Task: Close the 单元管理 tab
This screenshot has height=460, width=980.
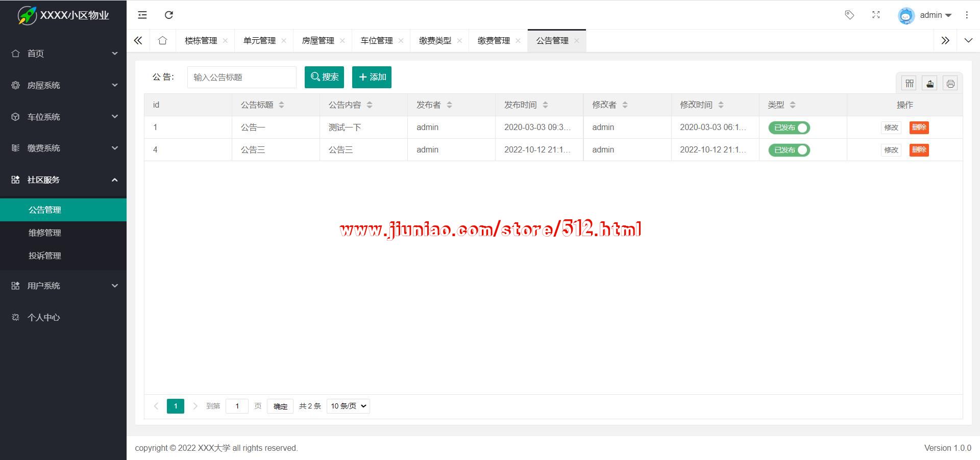Action: tap(284, 41)
